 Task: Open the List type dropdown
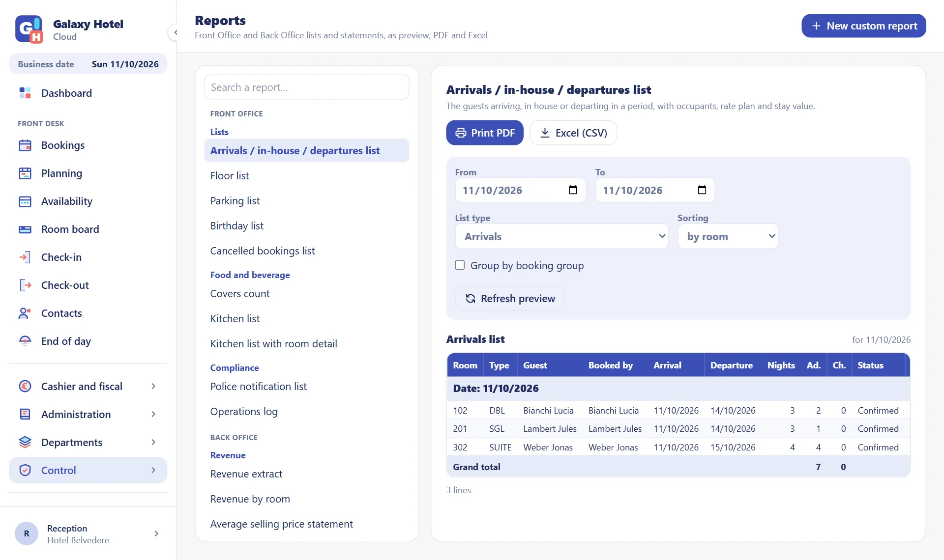(x=561, y=237)
